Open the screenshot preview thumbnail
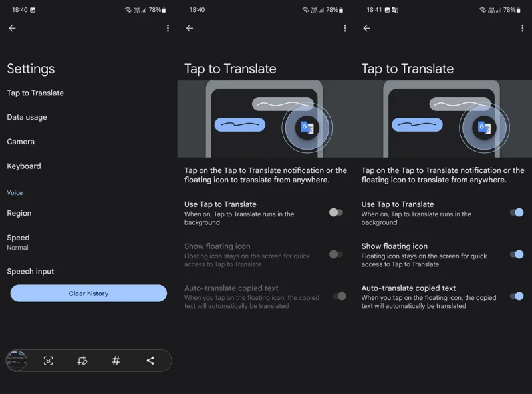 16,360
